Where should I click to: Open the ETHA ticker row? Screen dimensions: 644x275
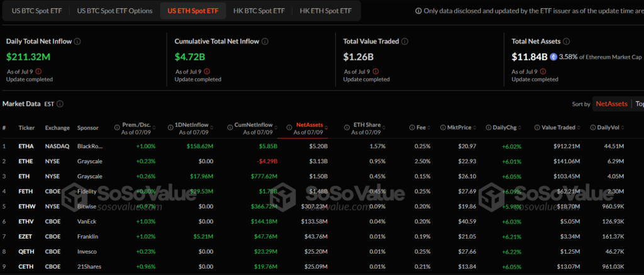(26, 146)
